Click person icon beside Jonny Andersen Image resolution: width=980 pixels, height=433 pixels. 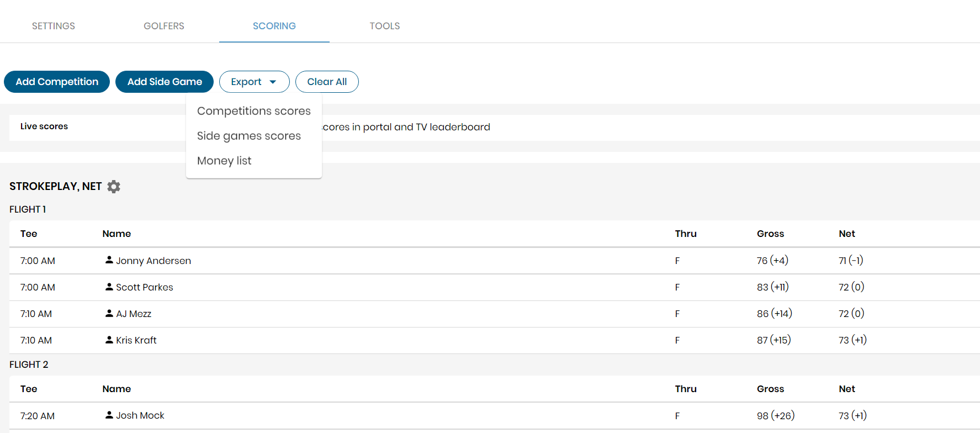[x=109, y=260]
